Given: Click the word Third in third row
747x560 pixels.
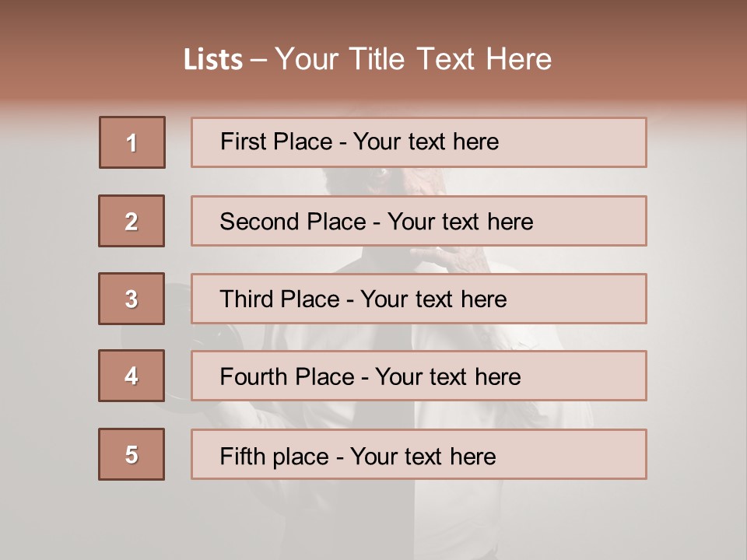Looking at the screenshot, I should [x=245, y=299].
